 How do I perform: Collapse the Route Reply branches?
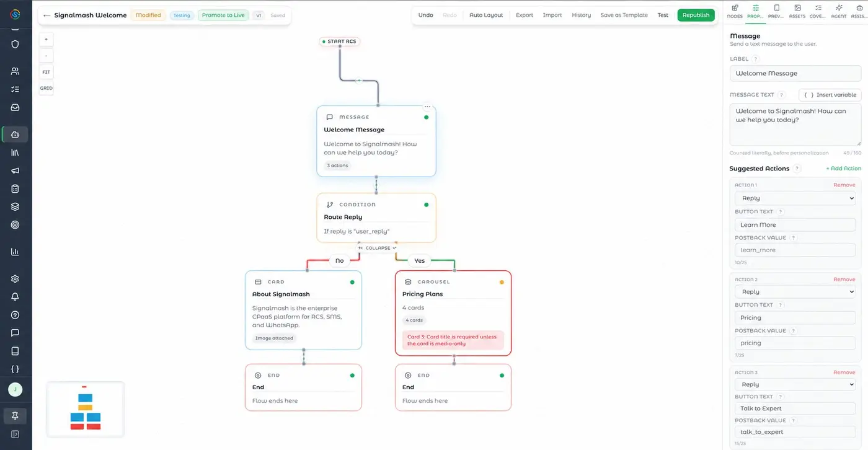tap(378, 248)
